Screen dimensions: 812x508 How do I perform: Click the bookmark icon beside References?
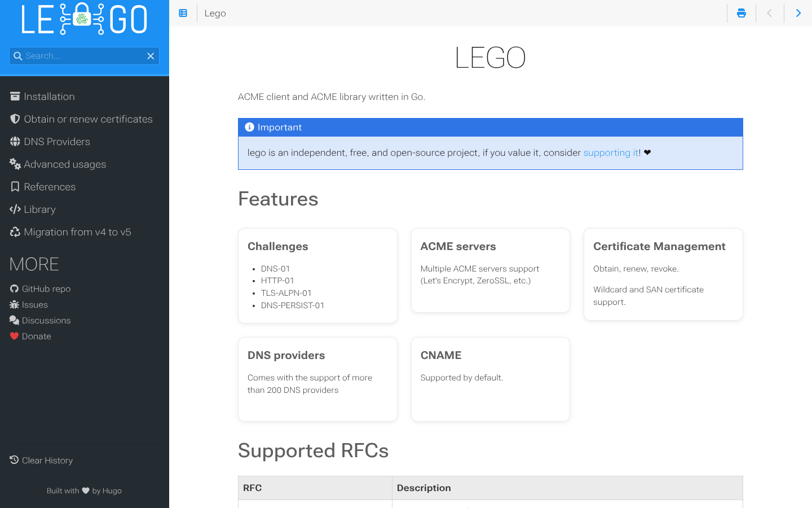point(15,187)
